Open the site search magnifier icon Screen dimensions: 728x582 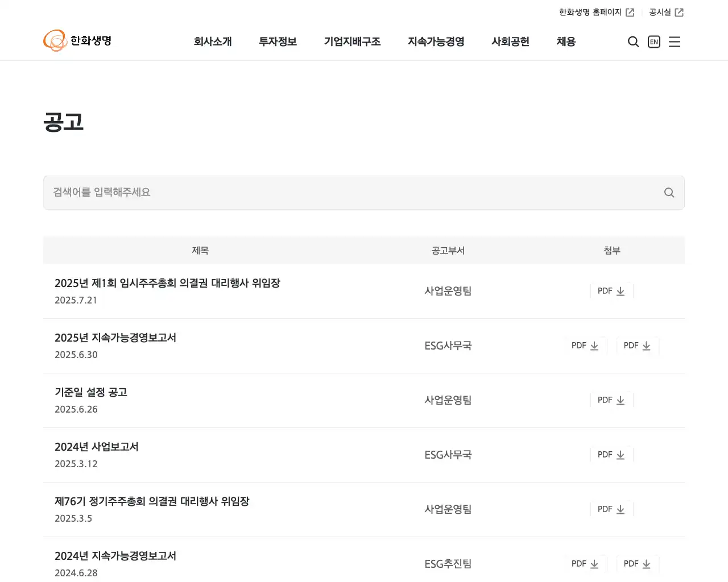pos(633,41)
